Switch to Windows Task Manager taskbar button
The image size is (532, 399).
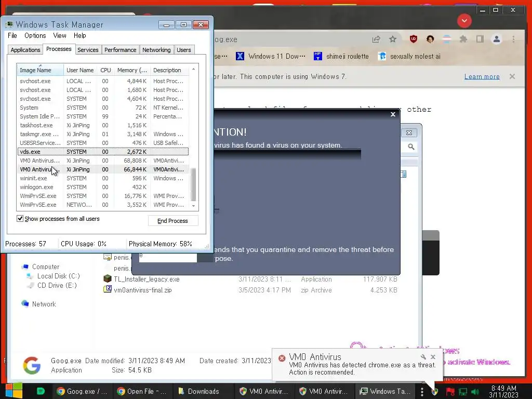(x=385, y=391)
